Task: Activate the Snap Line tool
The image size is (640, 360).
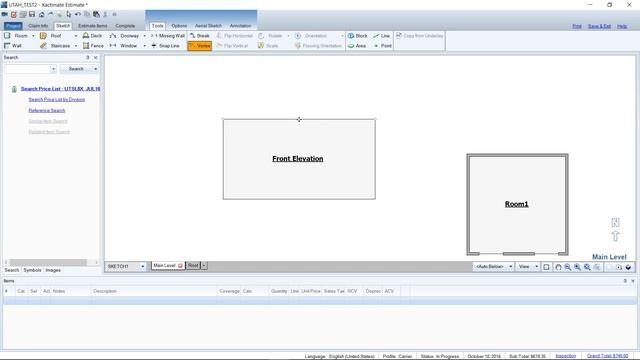Action: tap(165, 46)
